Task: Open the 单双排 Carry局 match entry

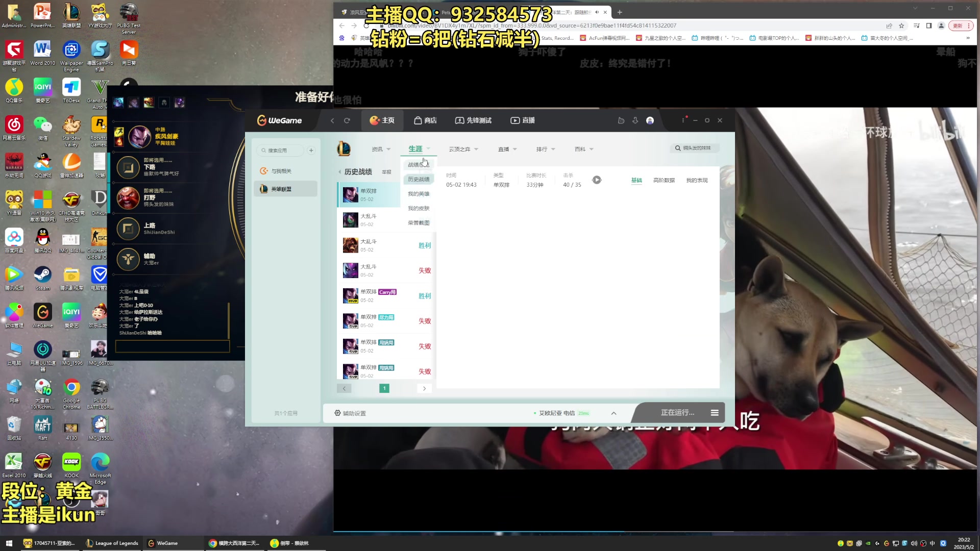Action: pyautogui.click(x=386, y=296)
